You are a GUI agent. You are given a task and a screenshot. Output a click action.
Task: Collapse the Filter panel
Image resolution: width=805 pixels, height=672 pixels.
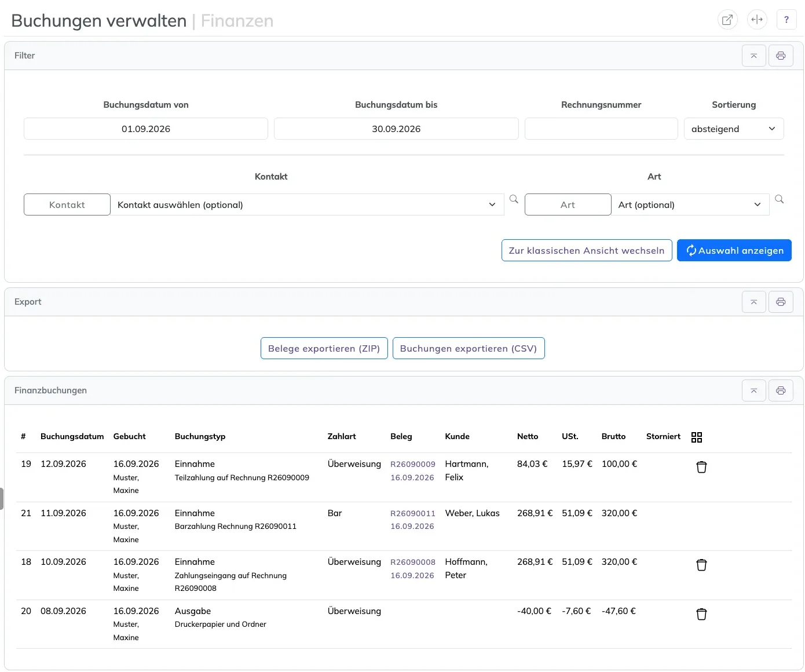coord(754,56)
